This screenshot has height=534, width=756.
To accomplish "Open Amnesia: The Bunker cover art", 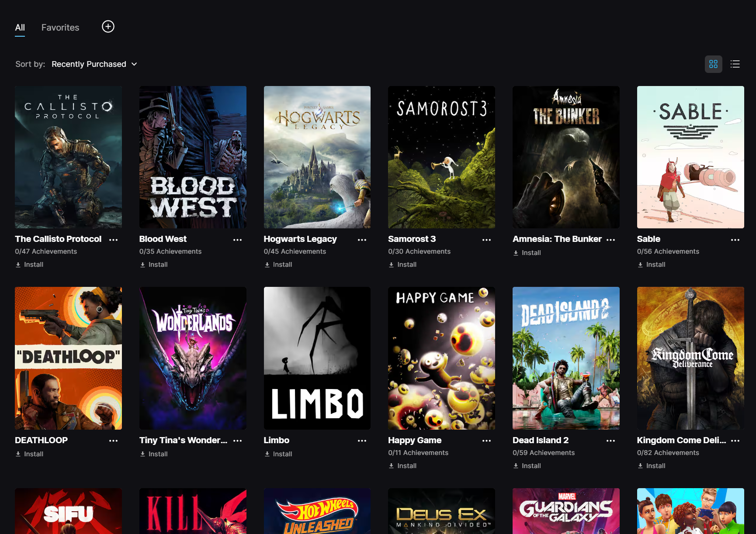I will tap(566, 157).
